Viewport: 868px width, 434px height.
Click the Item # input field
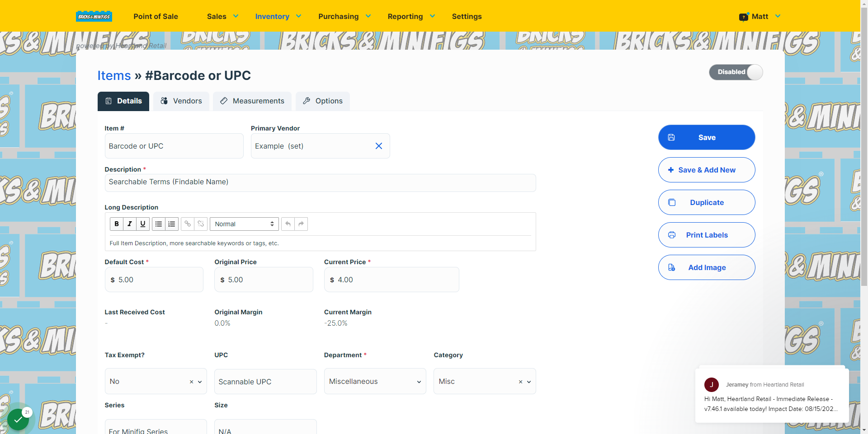pyautogui.click(x=174, y=146)
